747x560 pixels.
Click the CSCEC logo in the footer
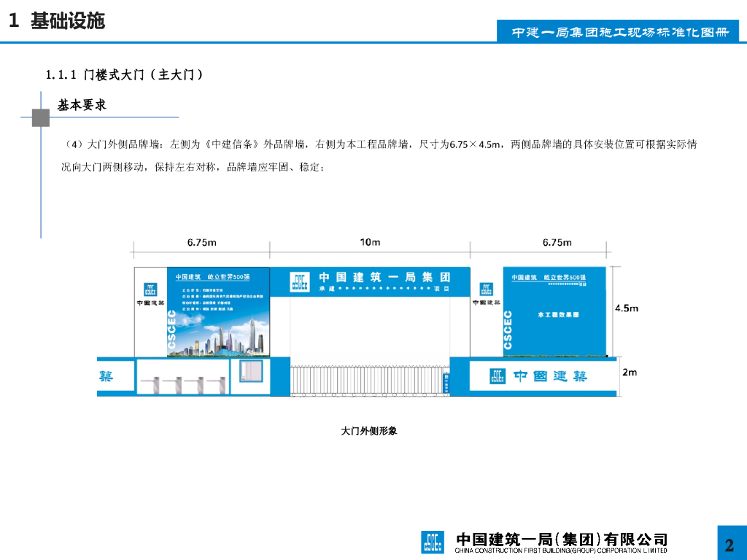pyautogui.click(x=433, y=542)
